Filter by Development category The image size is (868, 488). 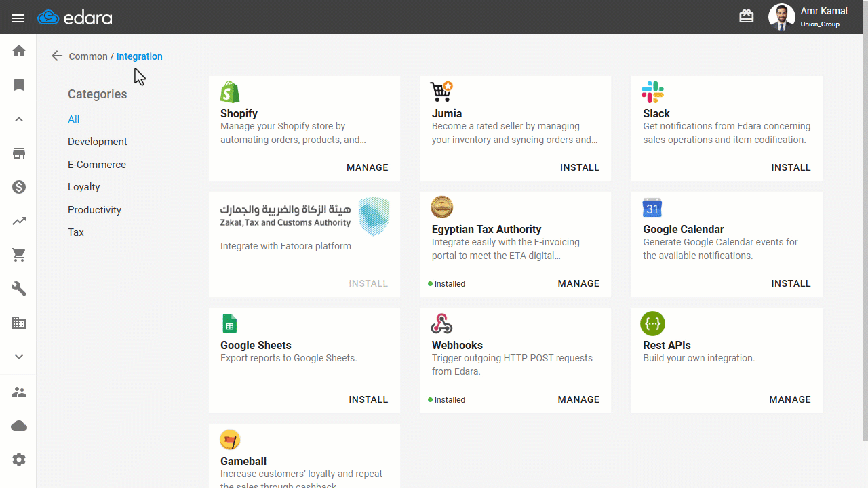[x=98, y=142]
